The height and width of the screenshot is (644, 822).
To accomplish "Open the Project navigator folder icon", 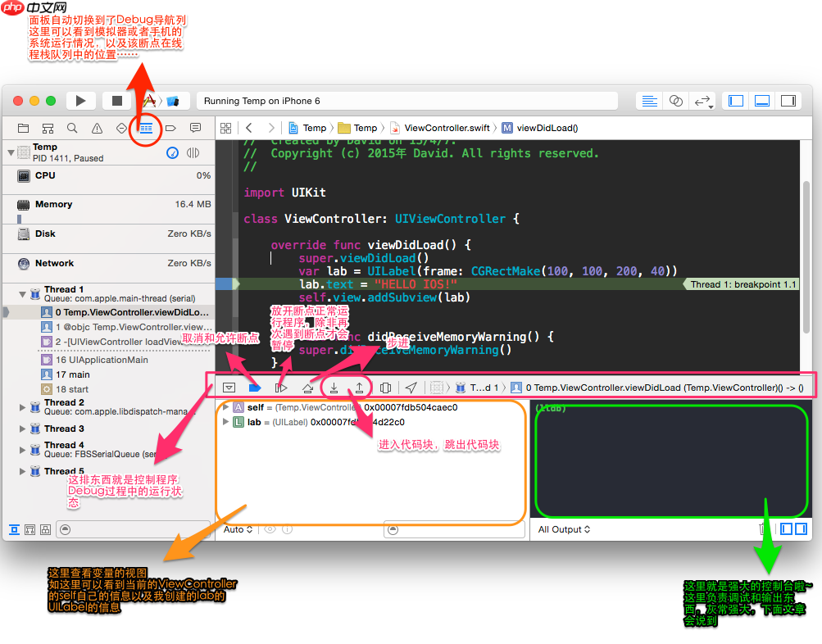I will tap(24, 128).
